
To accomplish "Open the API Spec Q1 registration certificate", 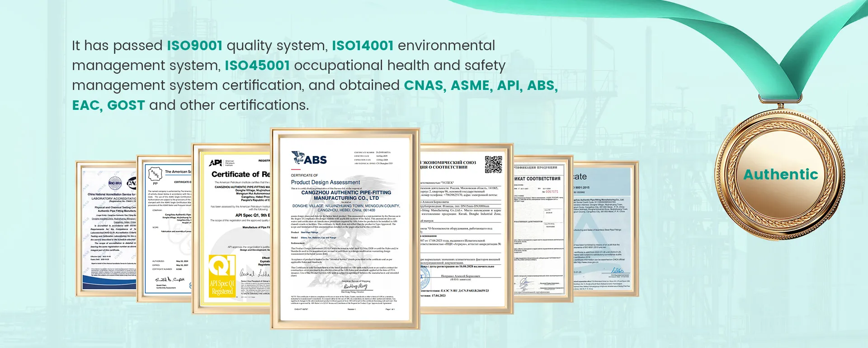I will click(231, 229).
